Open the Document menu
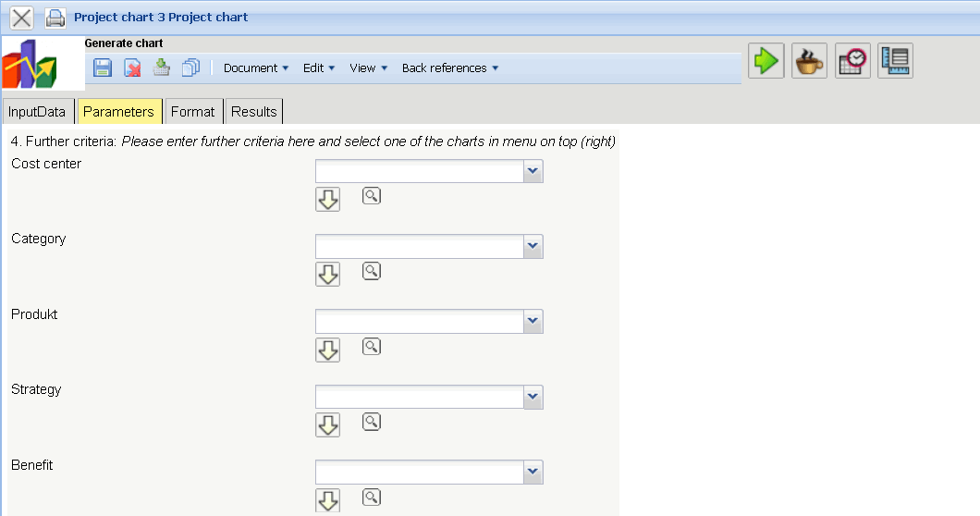Image resolution: width=980 pixels, height=516 pixels. point(256,68)
